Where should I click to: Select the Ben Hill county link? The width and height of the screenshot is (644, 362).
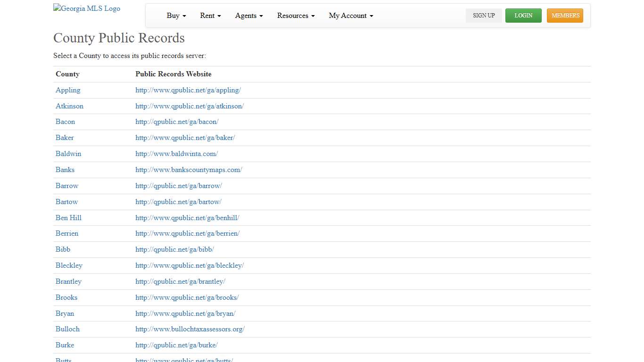coord(68,218)
